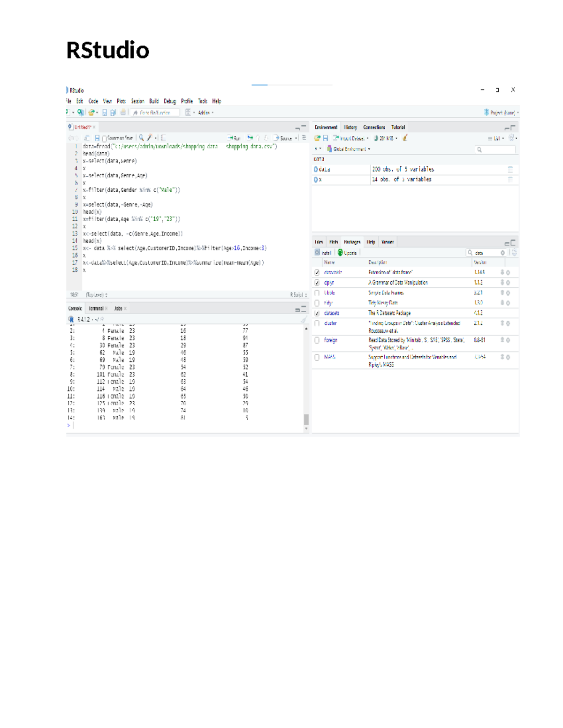Switch to the History tab
Viewport: 563px width, 728px height.
point(351,127)
